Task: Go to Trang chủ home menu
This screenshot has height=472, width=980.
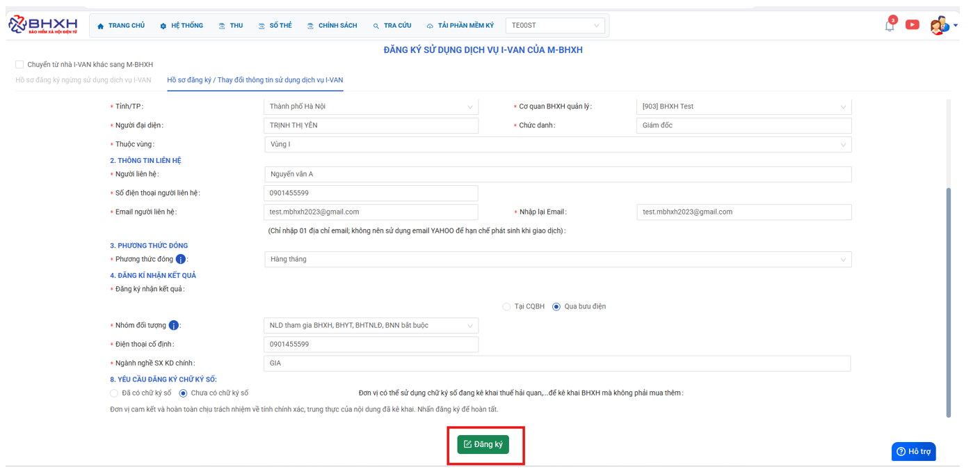Action: pyautogui.click(x=121, y=26)
